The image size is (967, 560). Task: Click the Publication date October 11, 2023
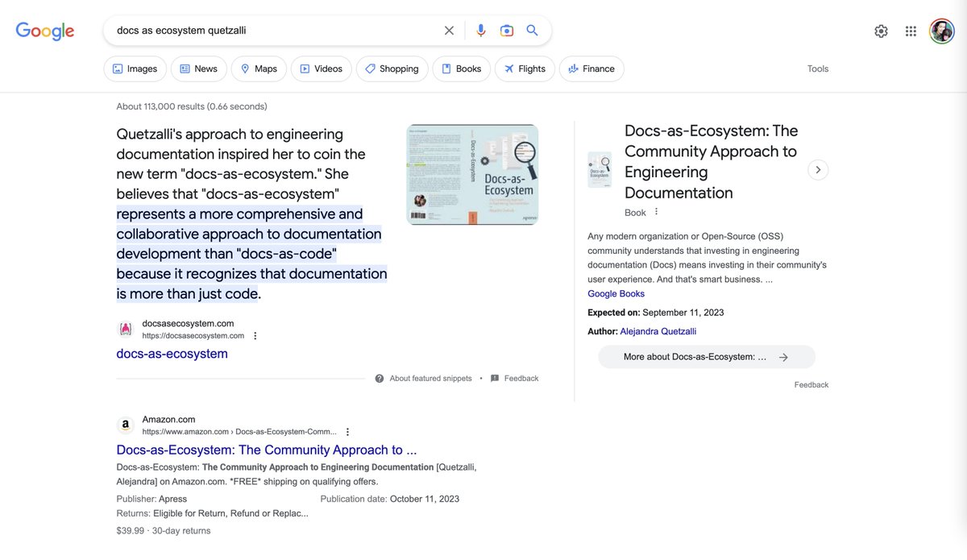tap(390, 499)
